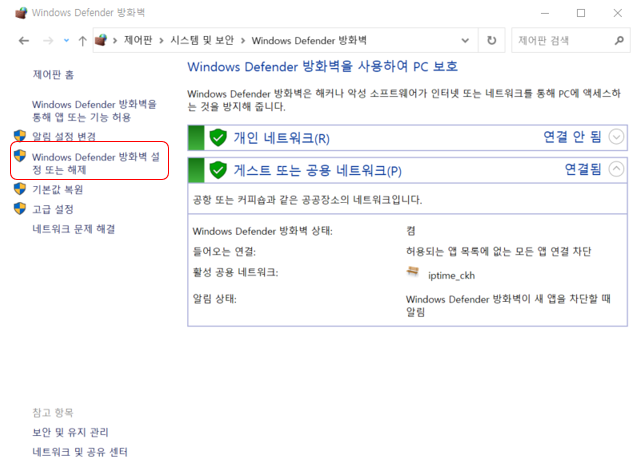
Task: Open 고급 설정 link
Action: click(53, 209)
